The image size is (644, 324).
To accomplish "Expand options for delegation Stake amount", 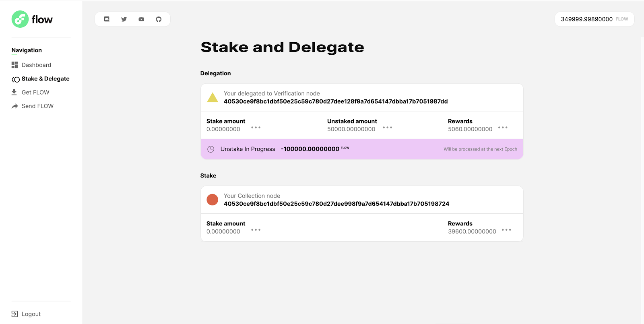I will click(256, 128).
